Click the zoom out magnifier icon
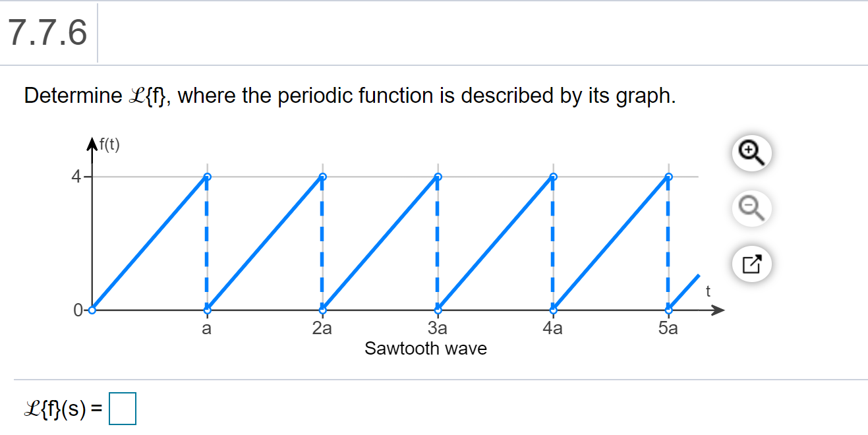The width and height of the screenshot is (868, 435). pyautogui.click(x=751, y=208)
